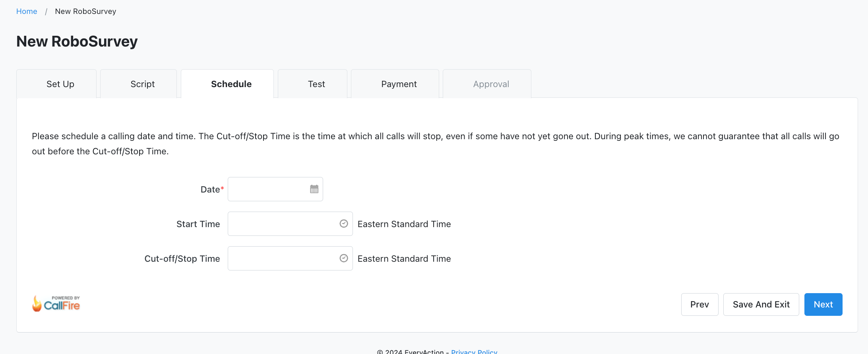Viewport: 868px width, 354px height.
Task: Click the CallFire logo
Action: pyautogui.click(x=56, y=303)
